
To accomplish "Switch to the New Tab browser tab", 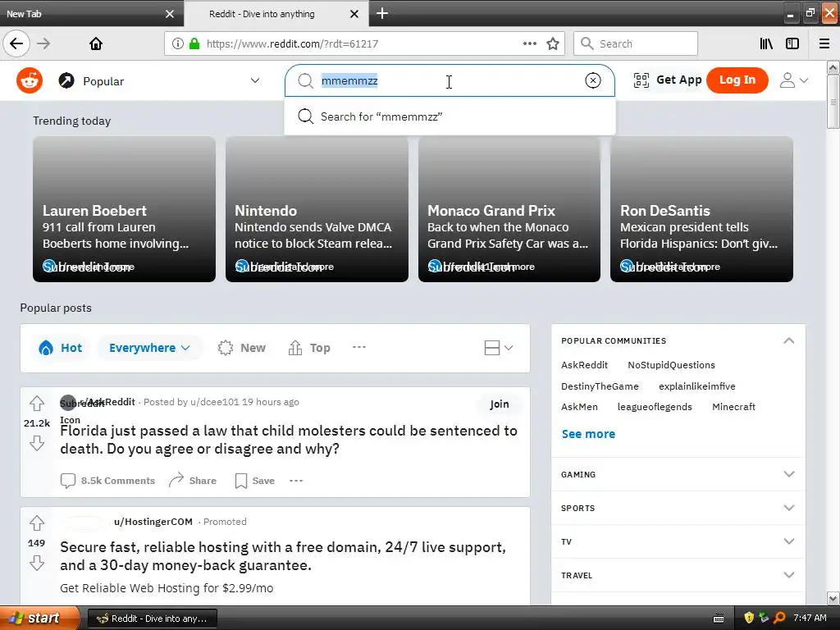I will [x=80, y=14].
